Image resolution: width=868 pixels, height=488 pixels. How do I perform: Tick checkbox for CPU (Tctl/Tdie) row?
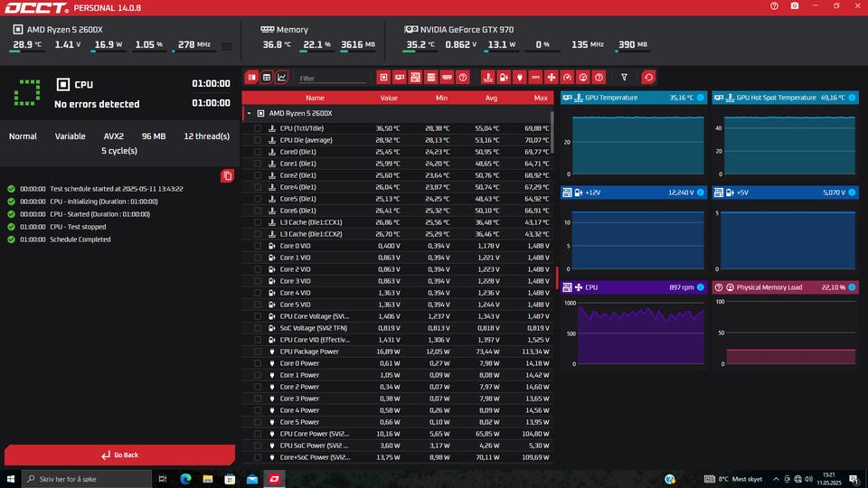point(258,128)
